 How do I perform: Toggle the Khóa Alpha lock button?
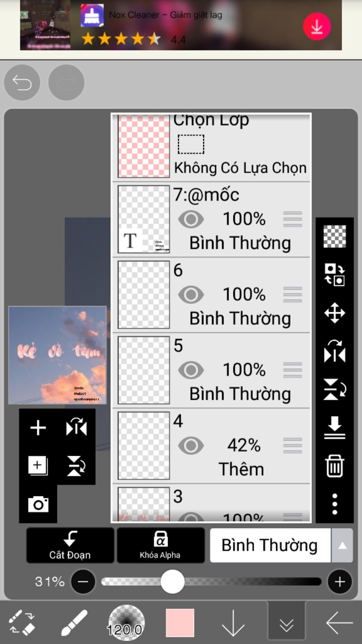coord(160,545)
